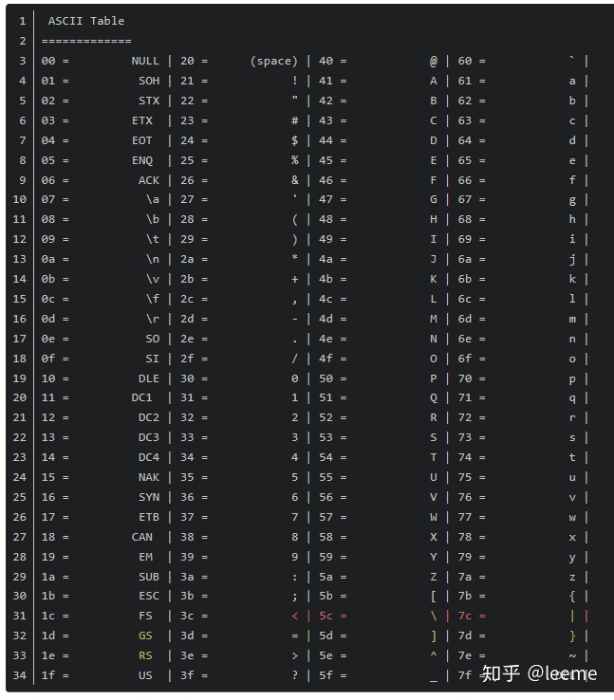Click the lowercase 'z' for code 7a

pos(572,578)
